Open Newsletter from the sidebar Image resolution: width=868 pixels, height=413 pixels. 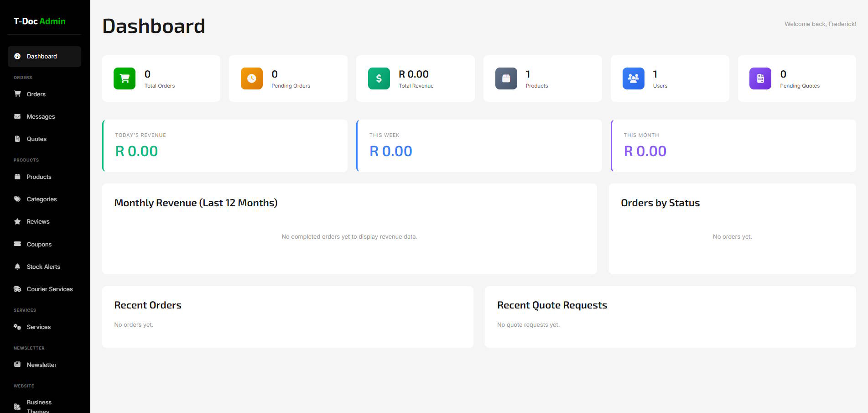coord(42,365)
